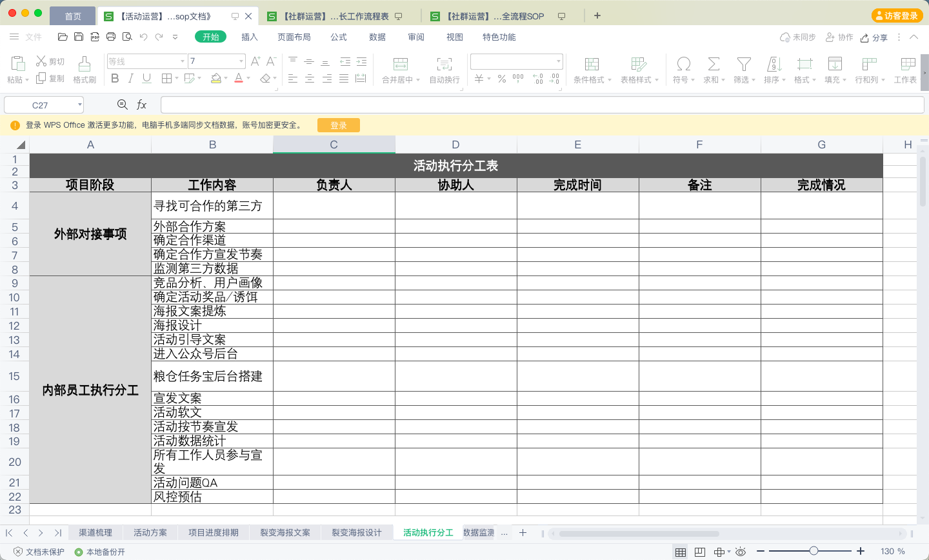Add a new sheet with the plus button
The width and height of the screenshot is (929, 560).
pos(523,532)
